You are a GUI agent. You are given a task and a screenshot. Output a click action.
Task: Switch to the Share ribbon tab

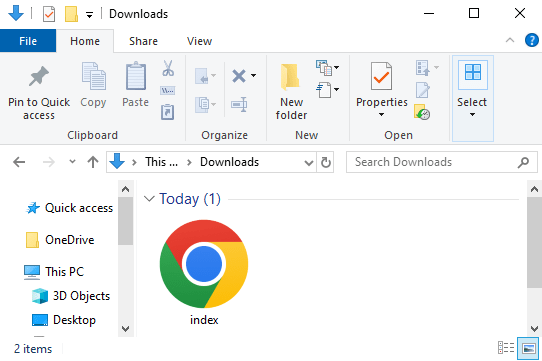(x=143, y=41)
